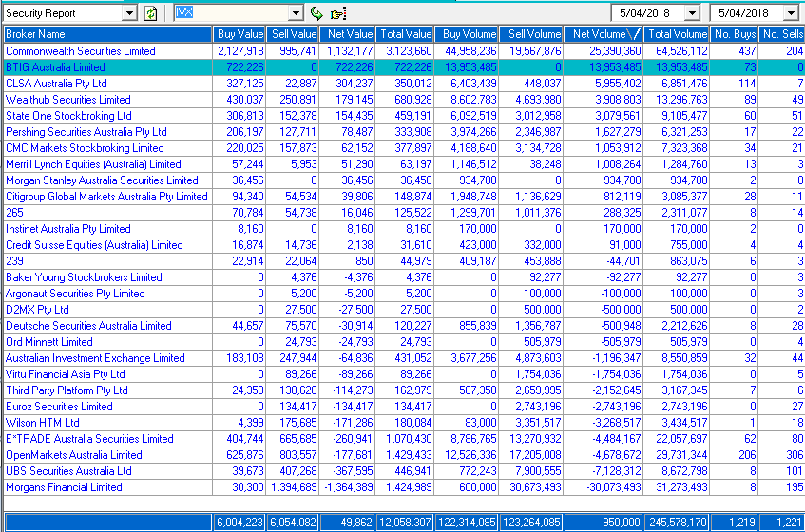This screenshot has height=532, width=805.
Task: Click Commonwealth buy value 2,127,918
Action: [x=240, y=51]
